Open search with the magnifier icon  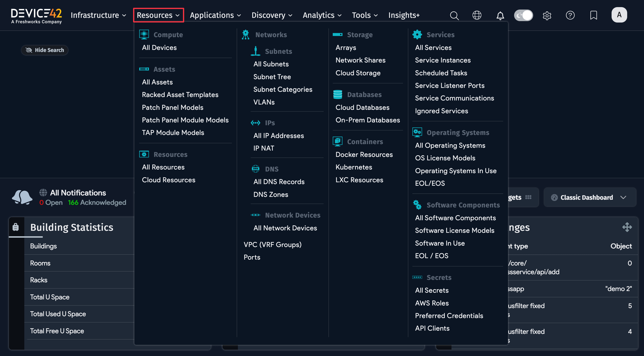[x=454, y=15]
